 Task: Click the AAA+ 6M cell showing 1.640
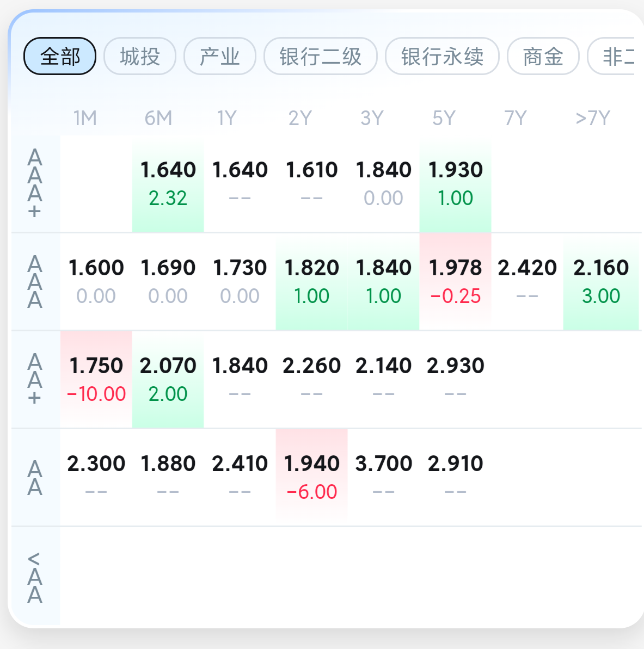click(168, 184)
